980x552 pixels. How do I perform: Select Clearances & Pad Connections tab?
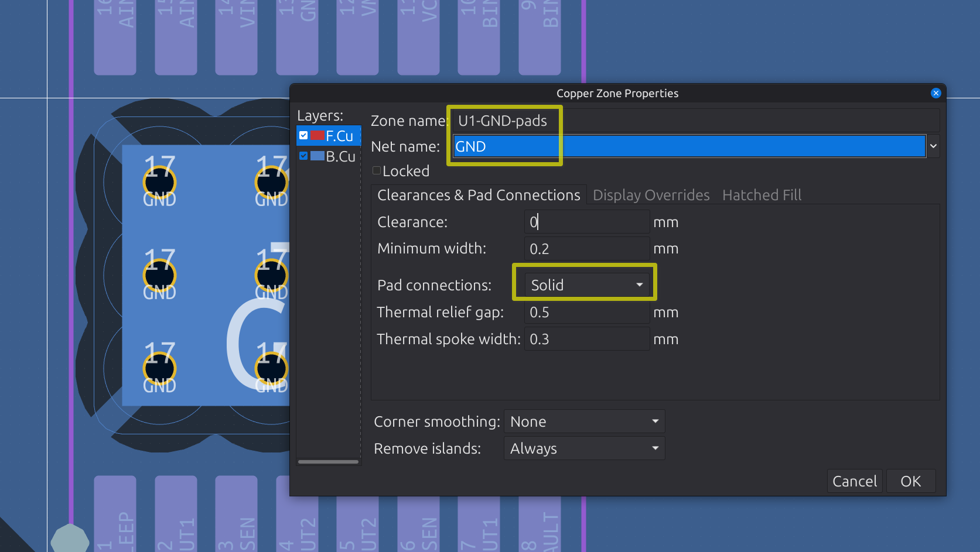(479, 195)
